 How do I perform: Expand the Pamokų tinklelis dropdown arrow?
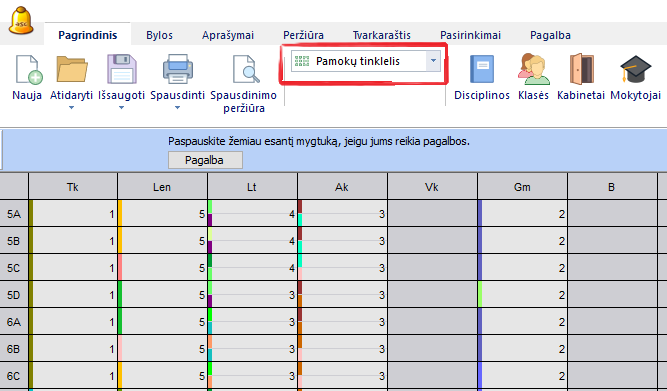click(x=433, y=61)
